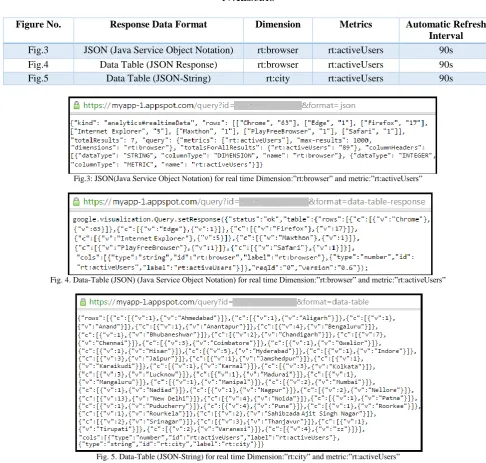The width and height of the screenshot is (486, 463).
Task: Select the 'Figure No.' column header
Action: pyautogui.click(x=38, y=25)
